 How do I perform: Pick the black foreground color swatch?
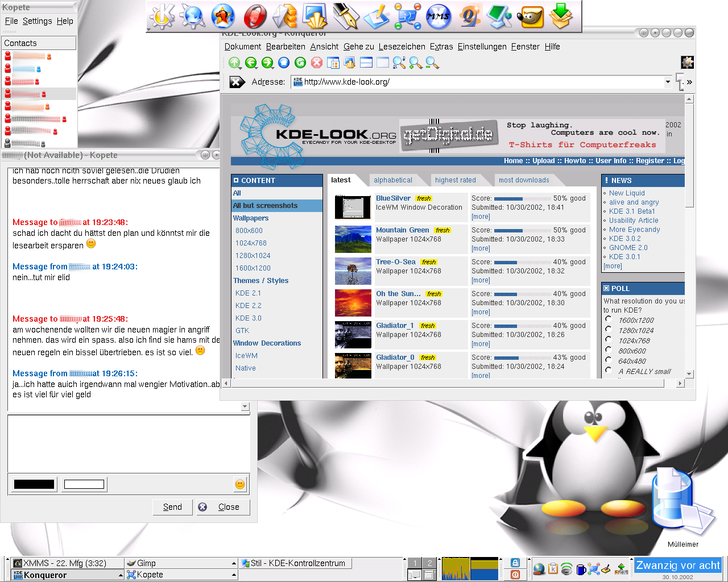pos(34,484)
